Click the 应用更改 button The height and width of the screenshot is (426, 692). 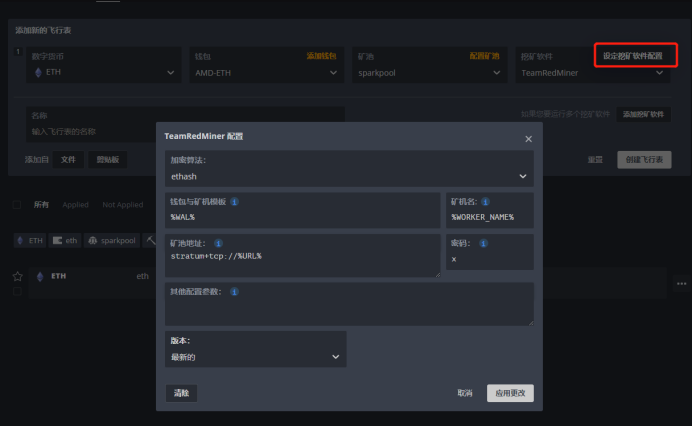[x=510, y=393]
